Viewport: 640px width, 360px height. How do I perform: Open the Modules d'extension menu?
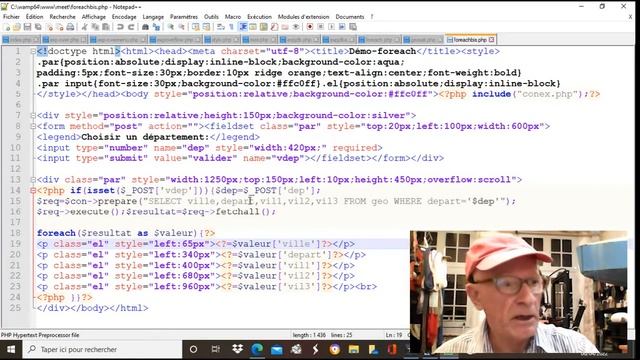click(x=303, y=17)
